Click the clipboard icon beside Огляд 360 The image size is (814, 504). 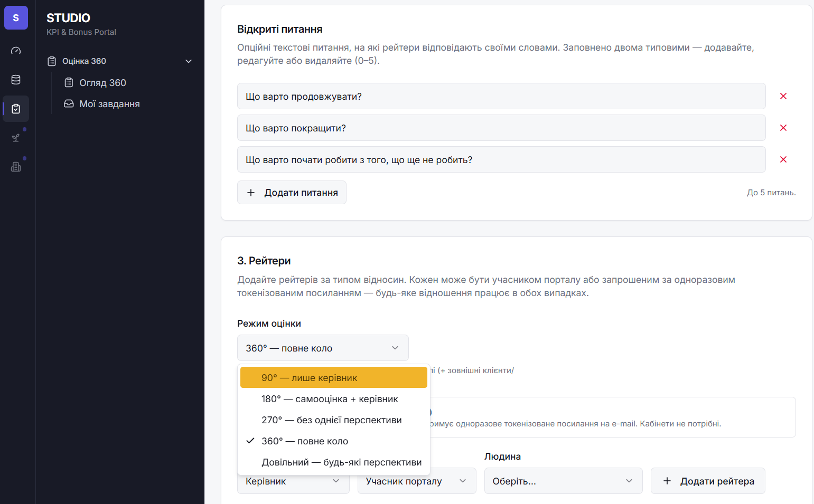(69, 82)
